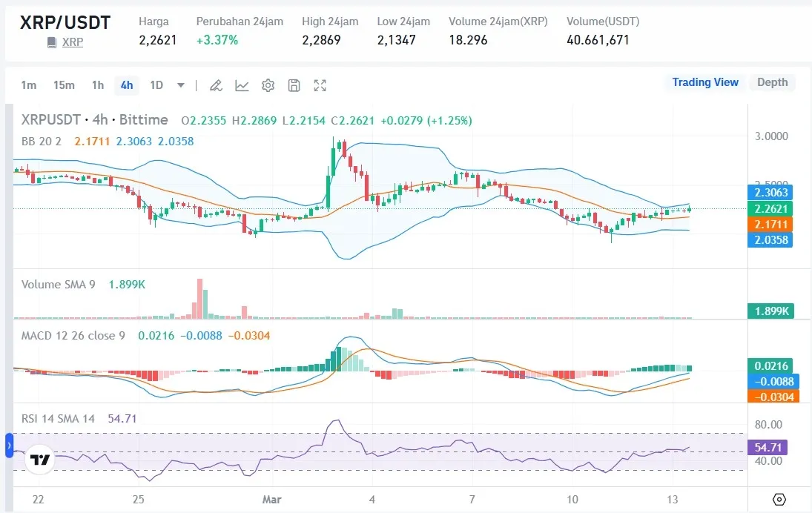
Task: Click the Harga value 2,2621
Action: [157, 40]
